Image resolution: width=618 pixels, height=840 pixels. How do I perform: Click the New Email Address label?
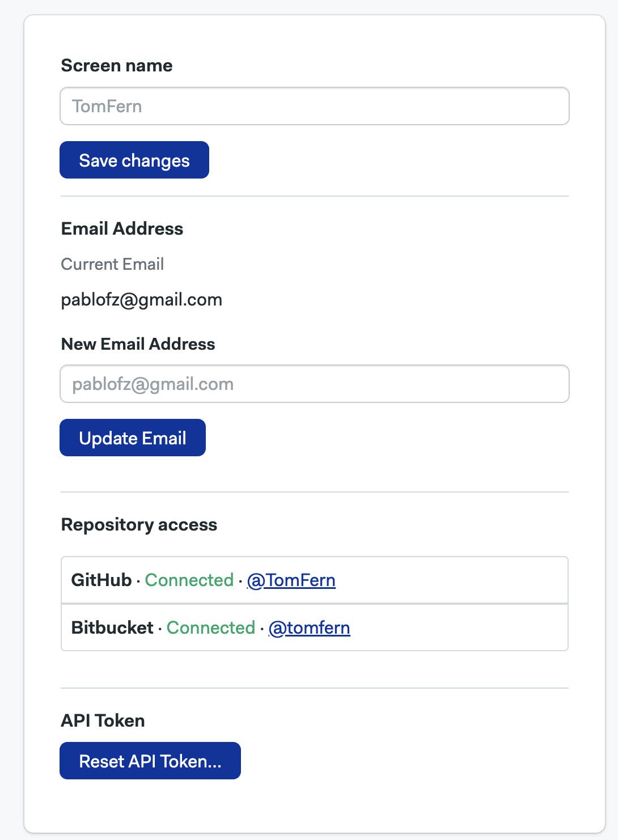(x=138, y=344)
